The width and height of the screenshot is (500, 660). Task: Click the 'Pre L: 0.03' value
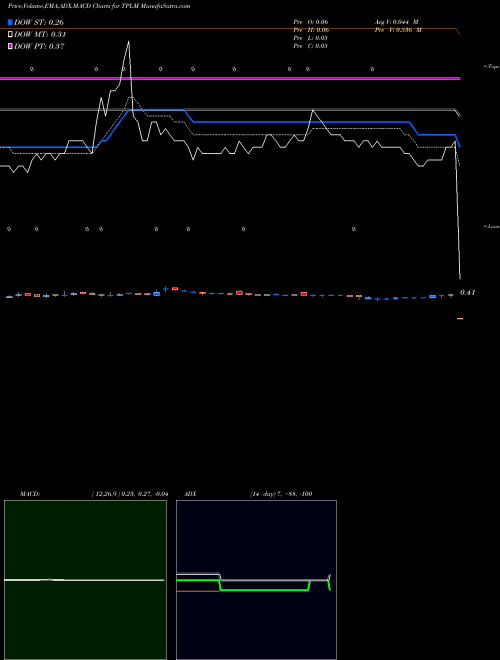coord(310,38)
